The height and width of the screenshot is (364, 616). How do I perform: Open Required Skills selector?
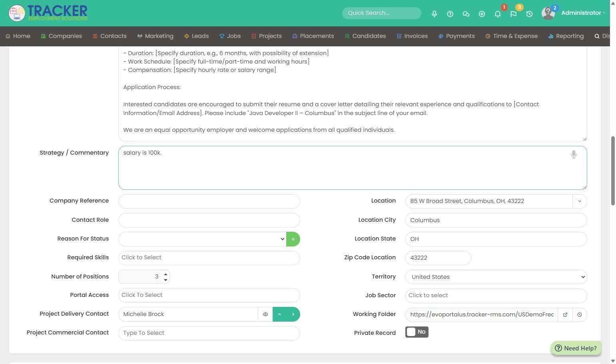click(209, 258)
